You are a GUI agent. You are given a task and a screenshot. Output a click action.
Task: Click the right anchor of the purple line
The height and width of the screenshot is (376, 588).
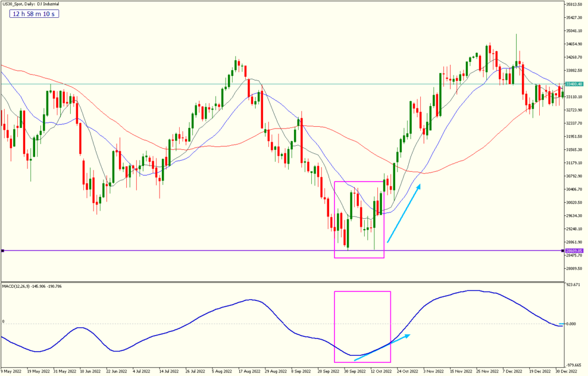pyautogui.click(x=563, y=251)
